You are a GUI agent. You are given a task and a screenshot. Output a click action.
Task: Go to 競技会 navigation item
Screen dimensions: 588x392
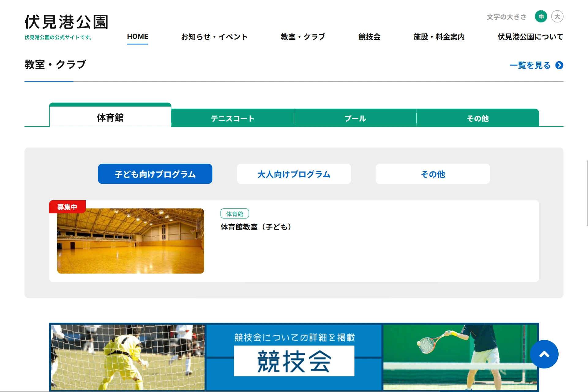[369, 37]
